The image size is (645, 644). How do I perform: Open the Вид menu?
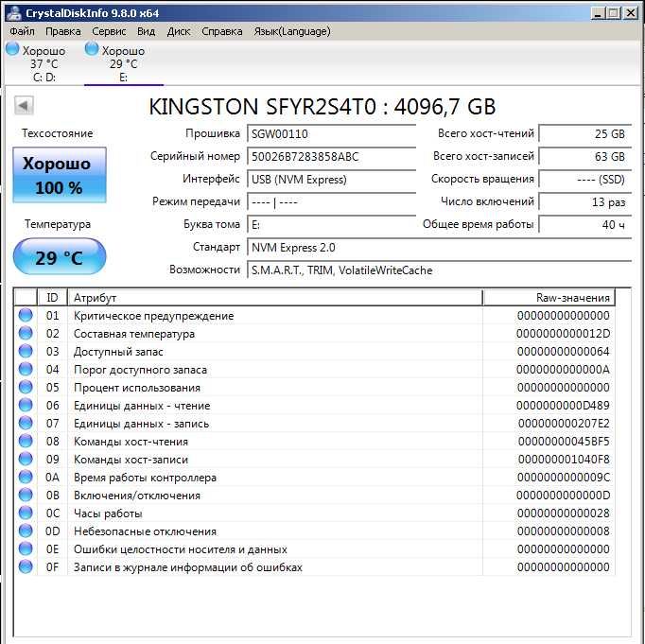tap(146, 31)
